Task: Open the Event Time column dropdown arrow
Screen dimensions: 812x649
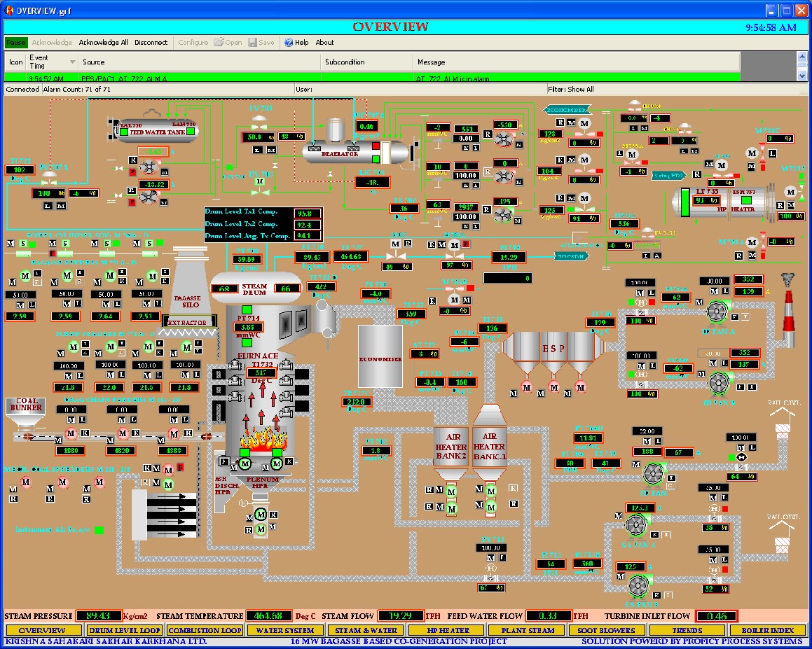Action: [x=72, y=62]
